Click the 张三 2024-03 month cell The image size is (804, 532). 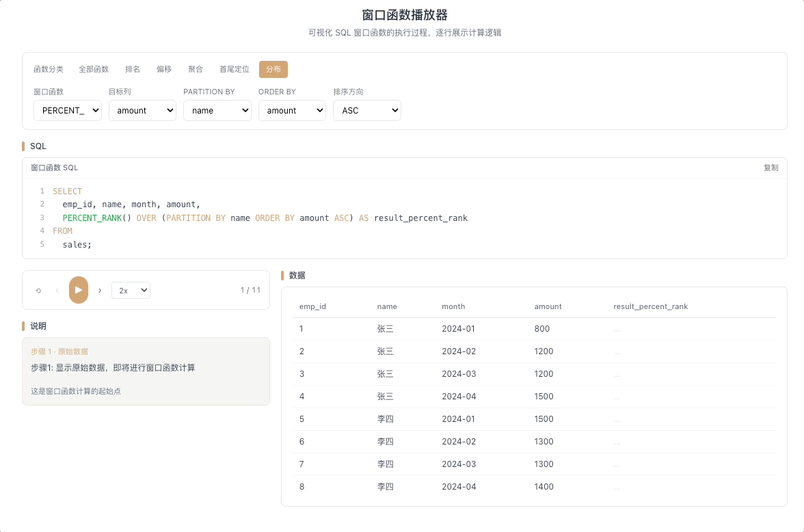pos(459,374)
